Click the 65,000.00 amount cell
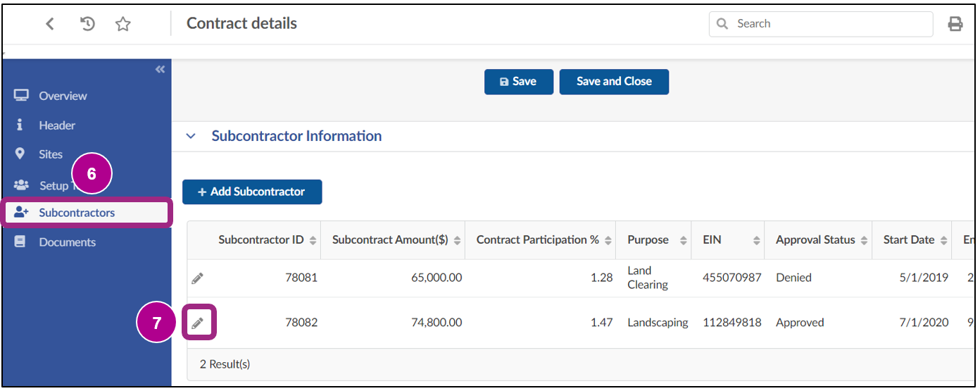980x391 pixels. click(x=436, y=278)
